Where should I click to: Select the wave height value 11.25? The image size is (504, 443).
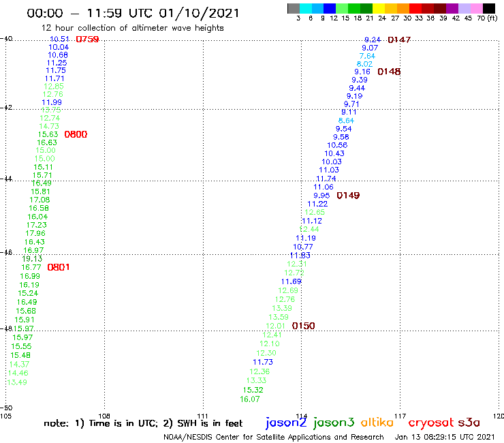pos(57,63)
